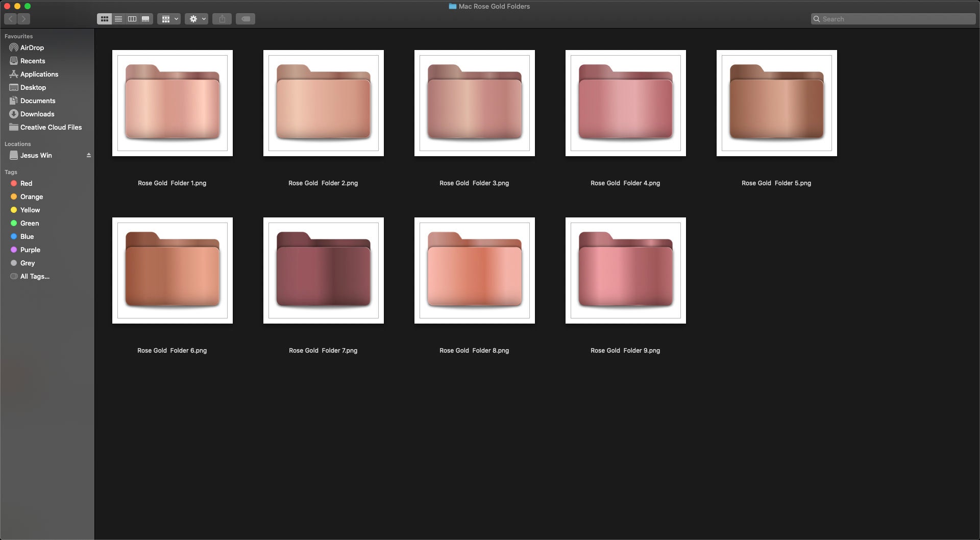
Task: Click All Tags in the sidebar
Action: point(34,276)
